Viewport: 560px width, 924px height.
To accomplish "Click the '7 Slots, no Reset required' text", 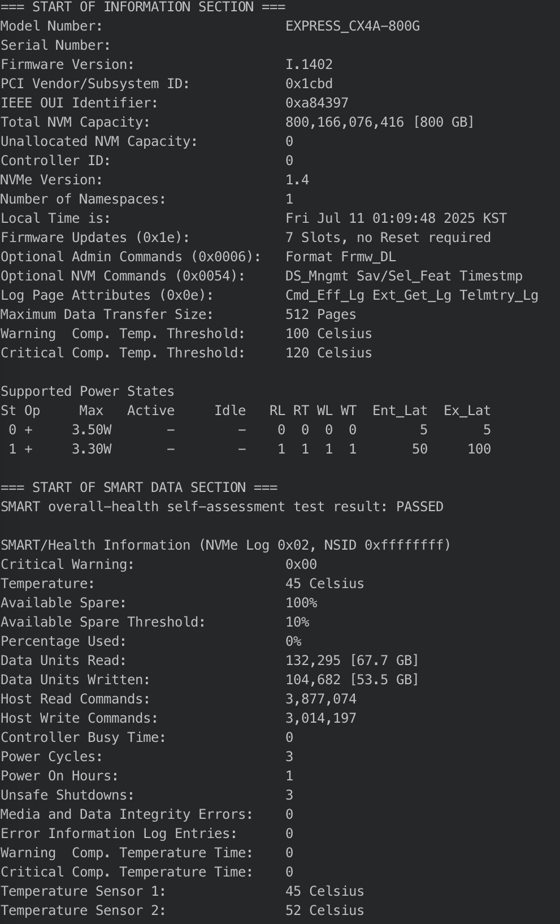I will pyautogui.click(x=388, y=238).
